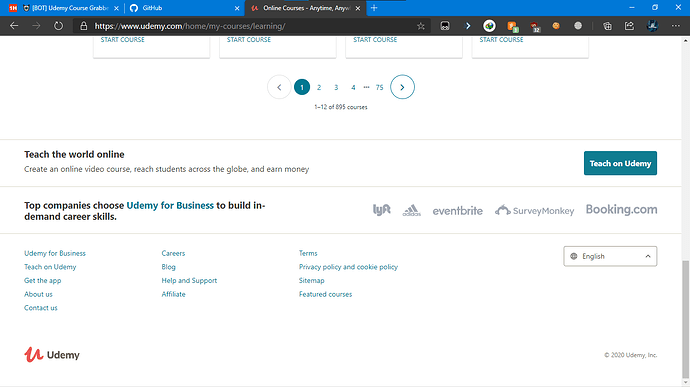
Task: Click the extension icon with 32 badge
Action: pyautogui.click(x=534, y=26)
